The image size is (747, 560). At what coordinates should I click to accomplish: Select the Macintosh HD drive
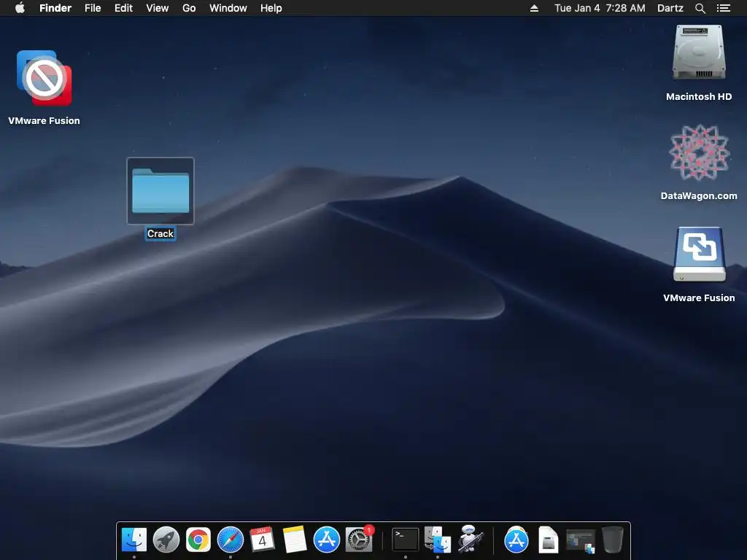(699, 52)
